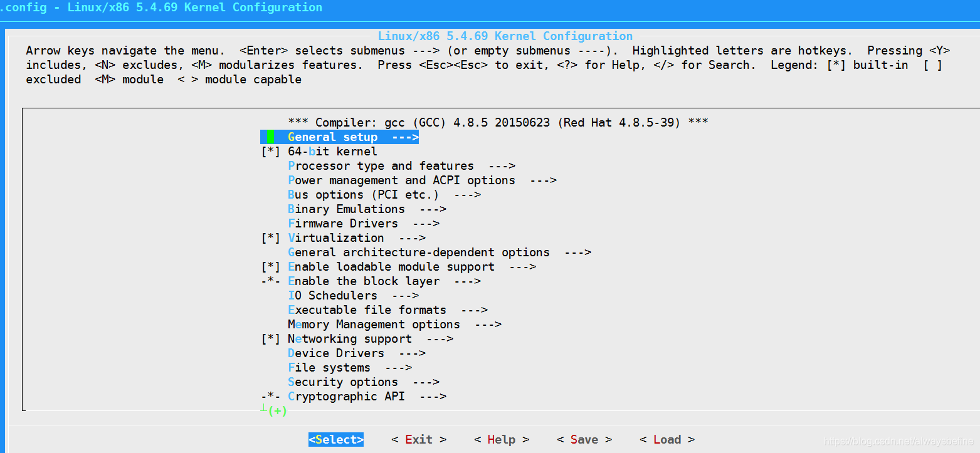
Task: Open Binary Emulations submenu
Action: tap(367, 209)
